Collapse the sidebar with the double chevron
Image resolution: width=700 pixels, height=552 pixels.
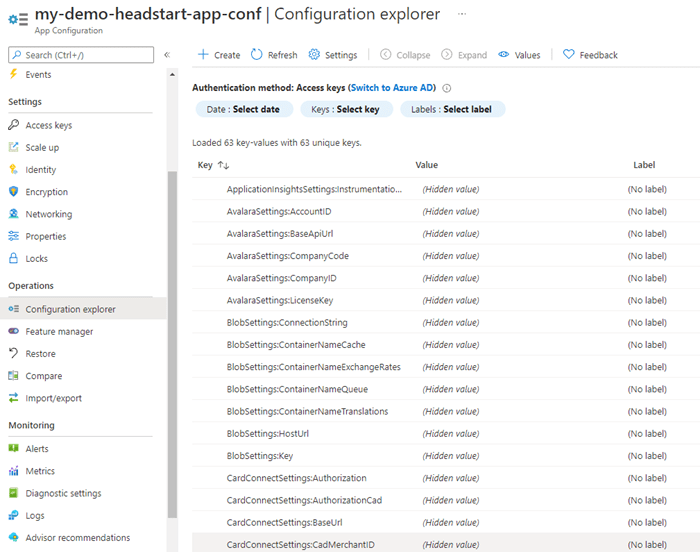click(x=167, y=54)
